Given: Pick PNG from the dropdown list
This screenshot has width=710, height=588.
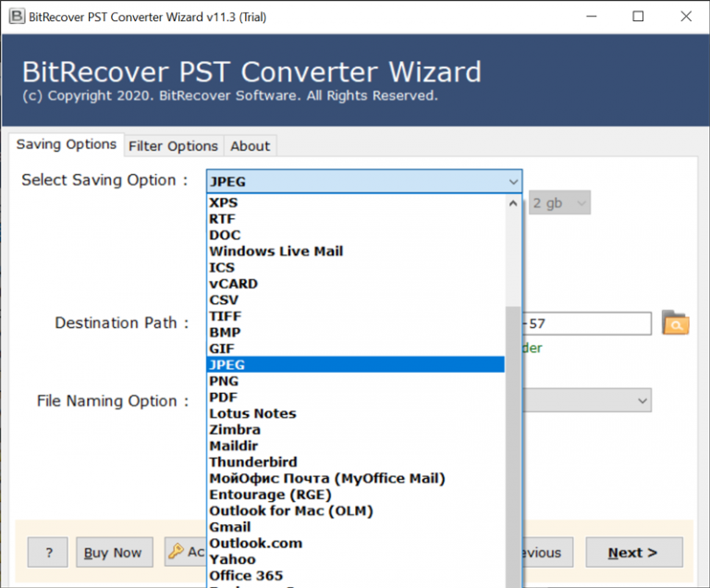Looking at the screenshot, I should pos(355,381).
